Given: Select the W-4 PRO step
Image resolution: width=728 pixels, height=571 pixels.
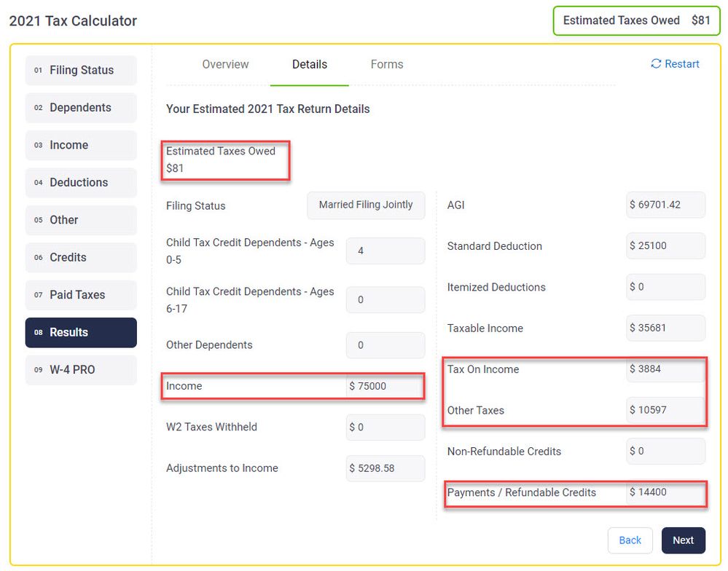Looking at the screenshot, I should pyautogui.click(x=81, y=370).
